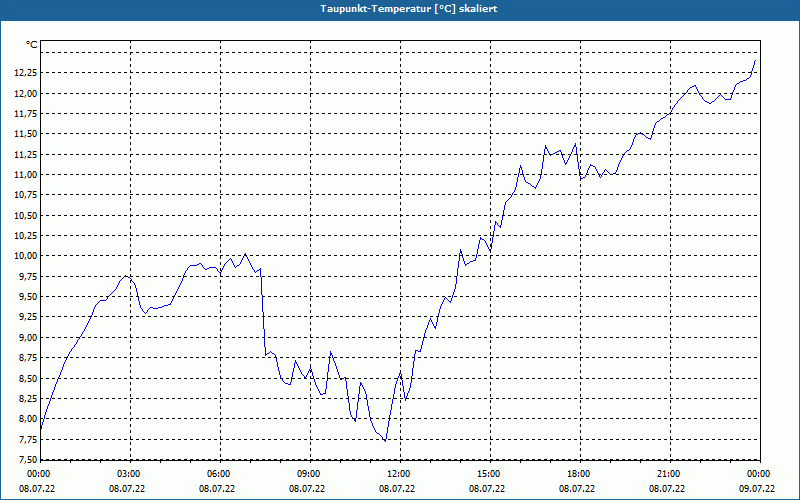800x500 pixels.
Task: Select the 9,00 y-axis label
Action: (27, 338)
